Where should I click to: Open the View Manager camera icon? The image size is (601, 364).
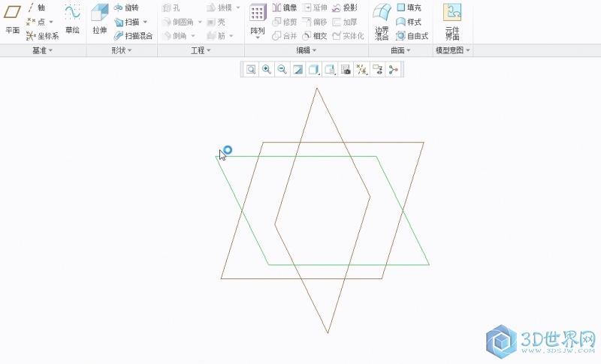coord(346,70)
